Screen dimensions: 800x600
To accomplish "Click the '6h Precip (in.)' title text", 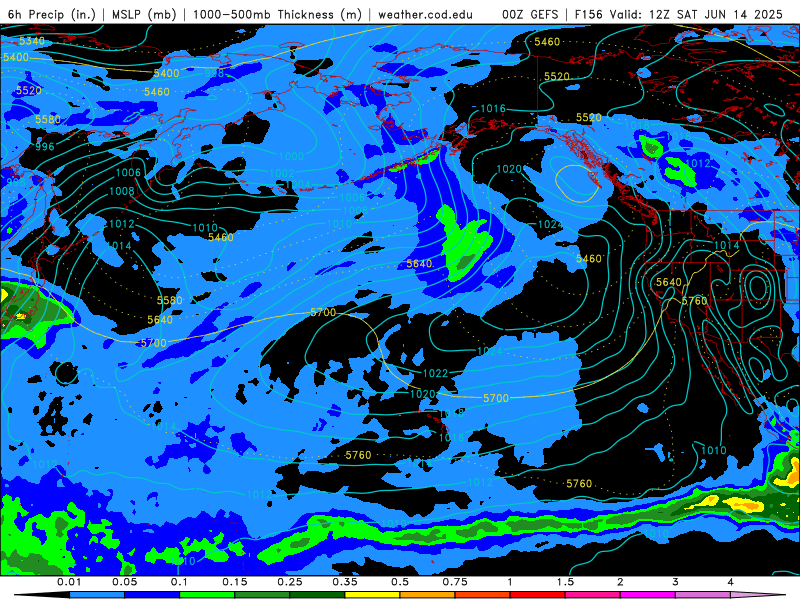I will (51, 14).
